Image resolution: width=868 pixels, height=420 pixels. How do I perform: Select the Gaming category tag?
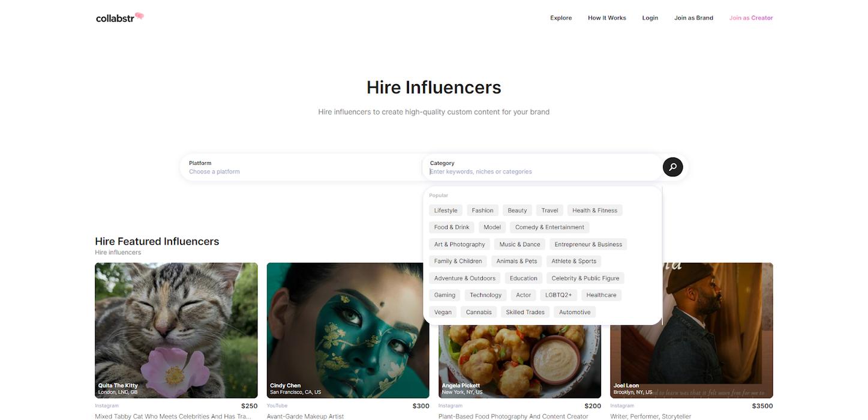pos(444,295)
